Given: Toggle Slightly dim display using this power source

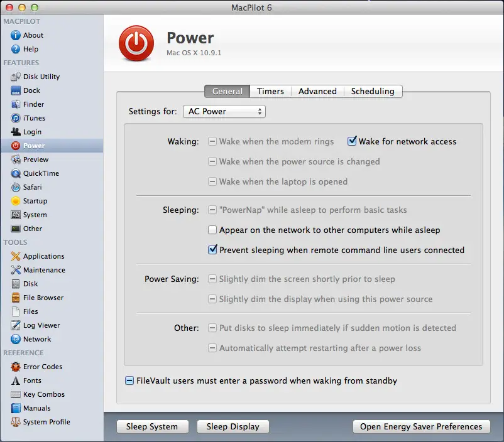Looking at the screenshot, I should click(x=212, y=299).
